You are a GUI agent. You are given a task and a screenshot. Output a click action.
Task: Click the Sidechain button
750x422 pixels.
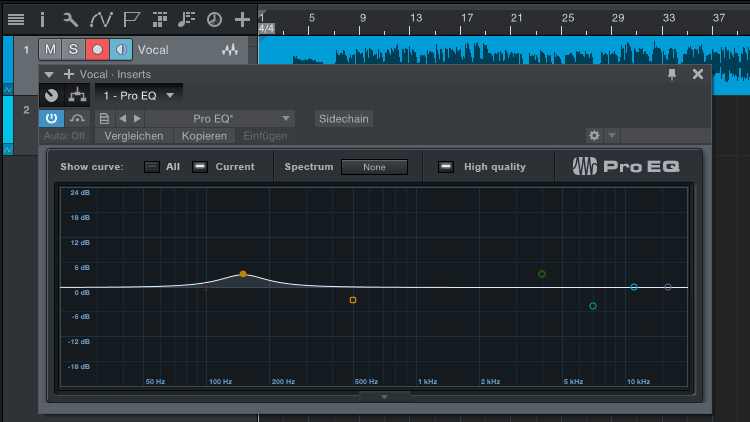[343, 119]
